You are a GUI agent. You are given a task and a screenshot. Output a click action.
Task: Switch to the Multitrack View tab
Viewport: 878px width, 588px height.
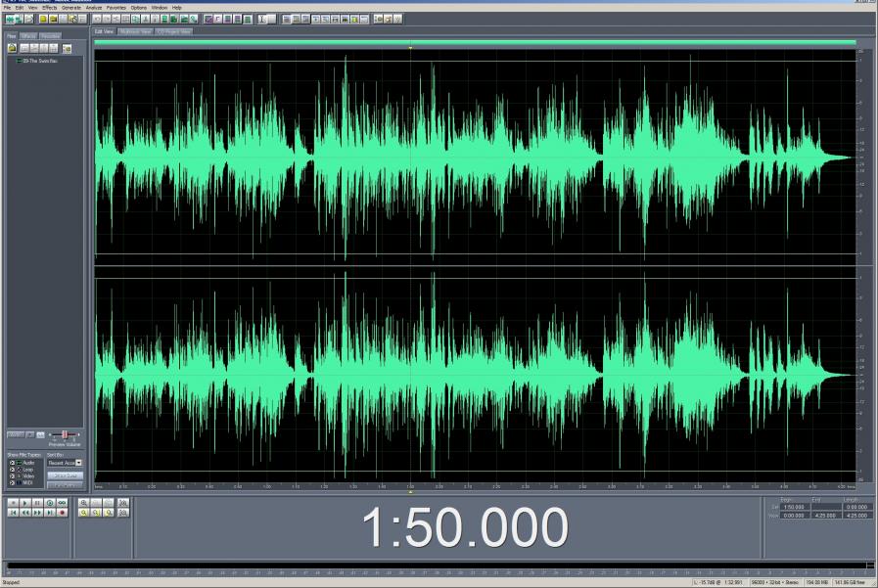tap(135, 31)
